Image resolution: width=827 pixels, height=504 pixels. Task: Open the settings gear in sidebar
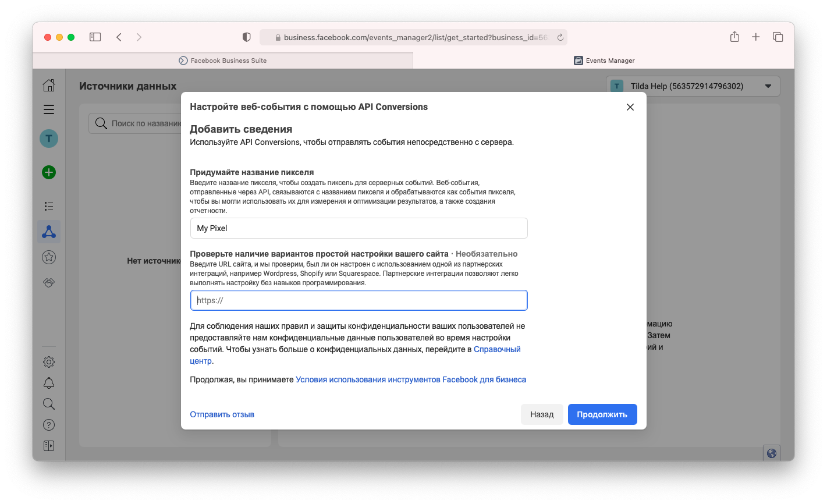click(x=49, y=362)
